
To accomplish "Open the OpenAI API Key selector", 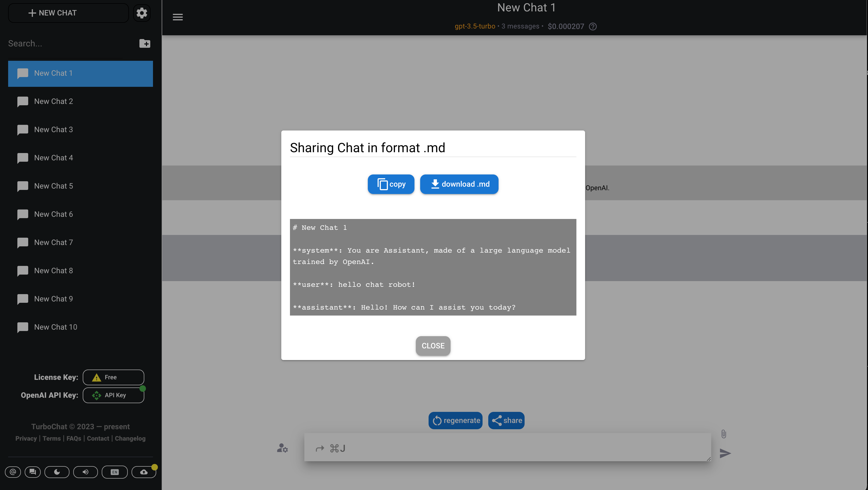I will [x=113, y=395].
